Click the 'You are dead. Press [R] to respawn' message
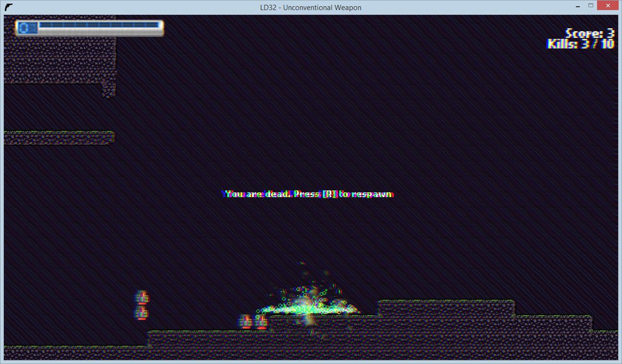This screenshot has width=622, height=364. [308, 194]
